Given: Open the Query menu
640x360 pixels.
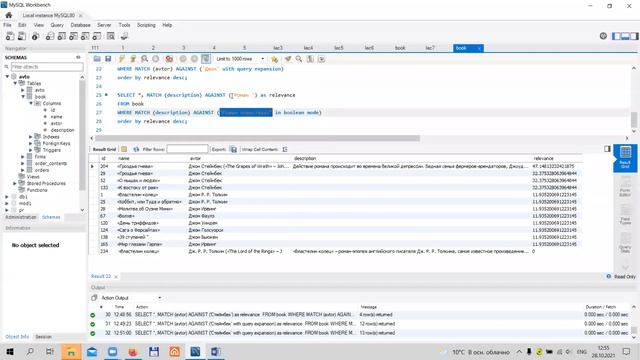Looking at the screenshot, I should tap(57, 25).
